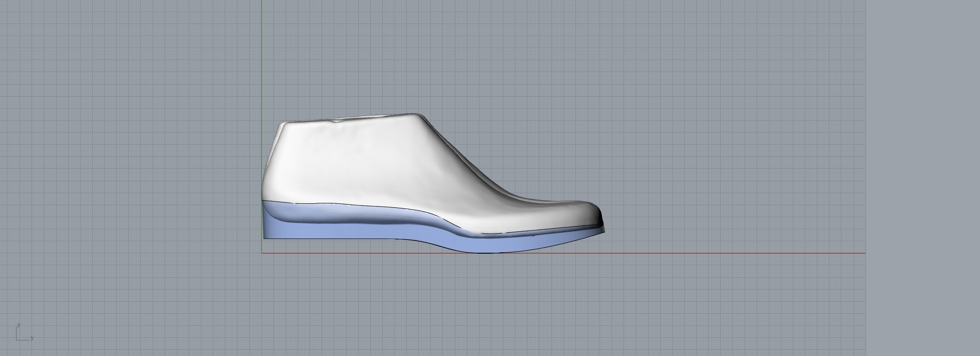This screenshot has width=980, height=356.
Task: Click the right end of the red axis line
Action: point(864,253)
